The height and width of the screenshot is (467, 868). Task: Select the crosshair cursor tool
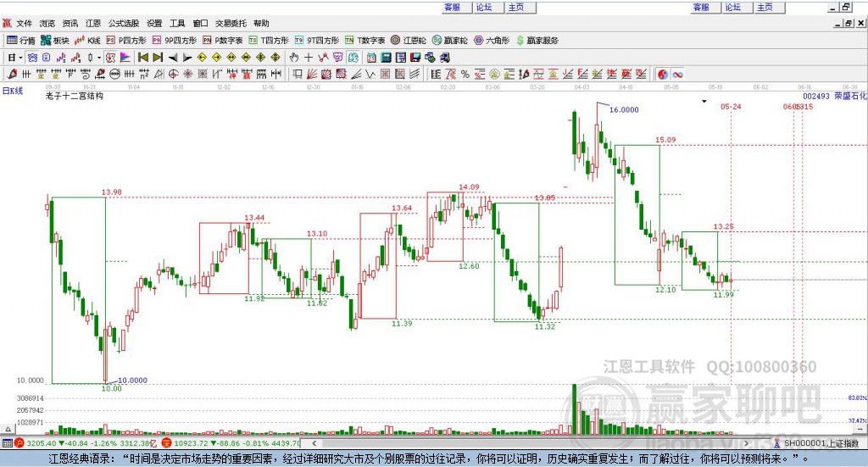tap(309, 58)
